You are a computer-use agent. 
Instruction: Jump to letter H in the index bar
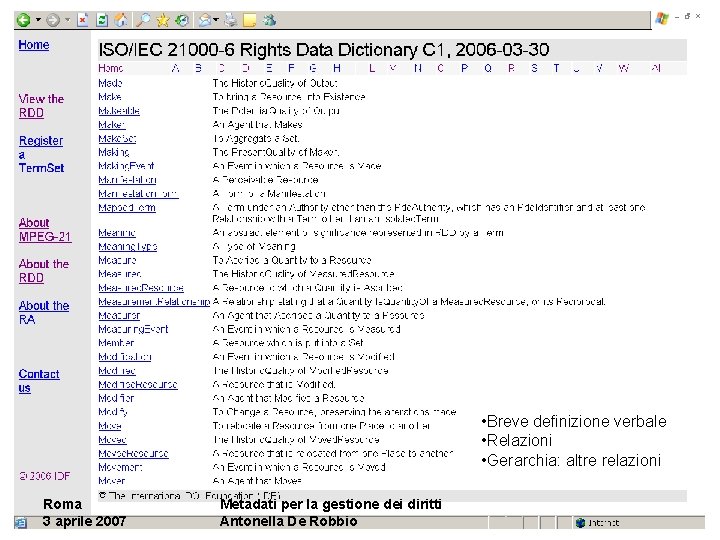click(337, 68)
